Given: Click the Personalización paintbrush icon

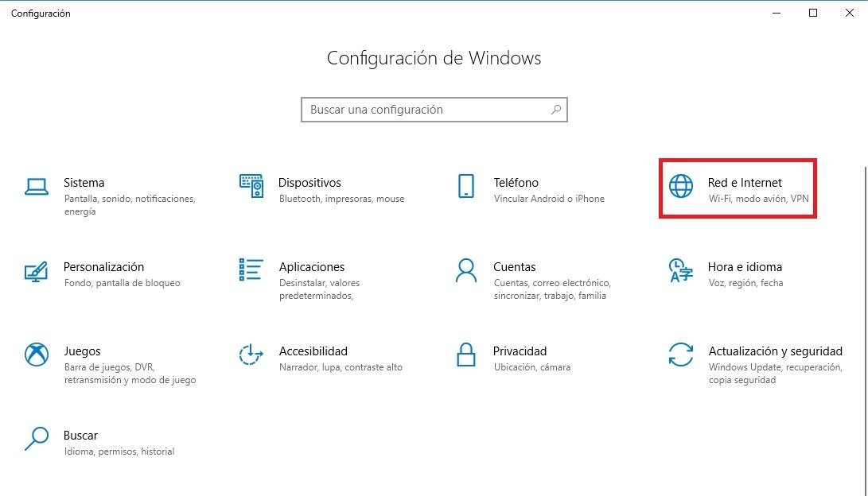Looking at the screenshot, I should tap(37, 271).
